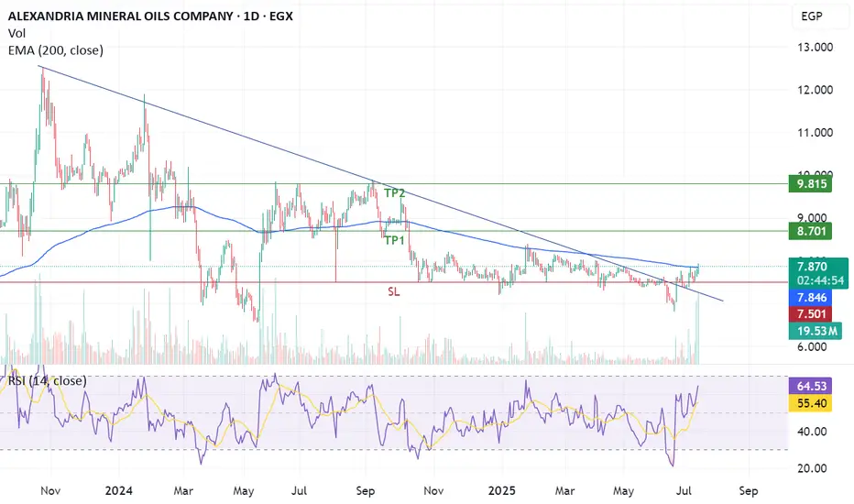The width and height of the screenshot is (854, 504).
Task: Click the Nov label left of 2025
Action: tap(433, 490)
